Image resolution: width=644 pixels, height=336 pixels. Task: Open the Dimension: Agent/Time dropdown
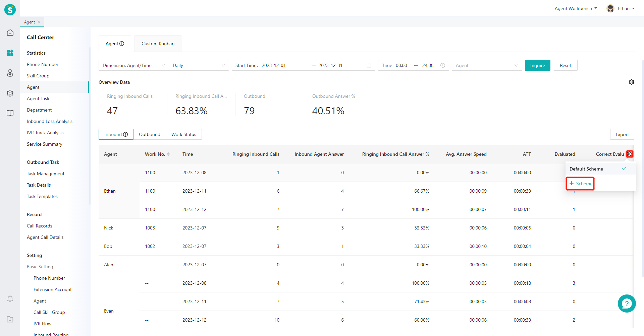click(133, 65)
